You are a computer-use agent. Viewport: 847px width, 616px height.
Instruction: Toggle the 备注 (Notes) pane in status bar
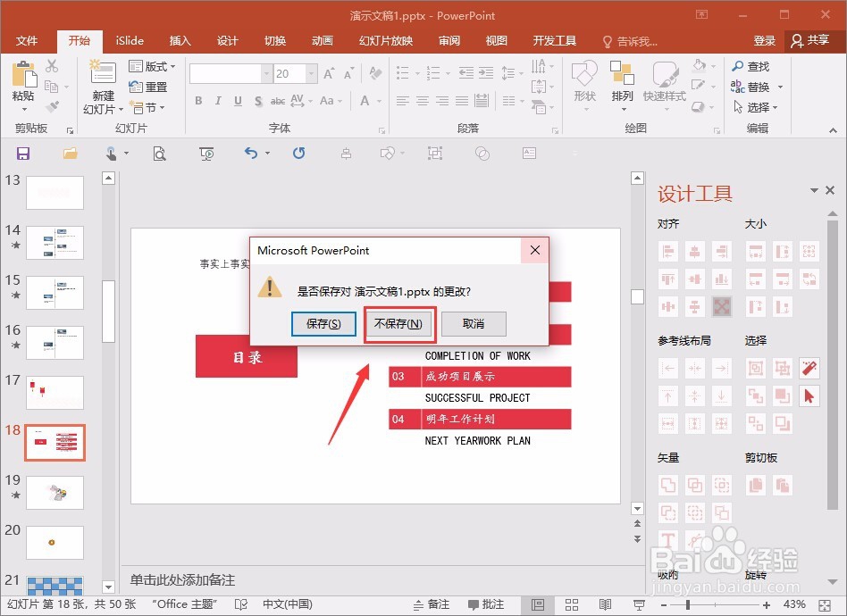tap(432, 604)
